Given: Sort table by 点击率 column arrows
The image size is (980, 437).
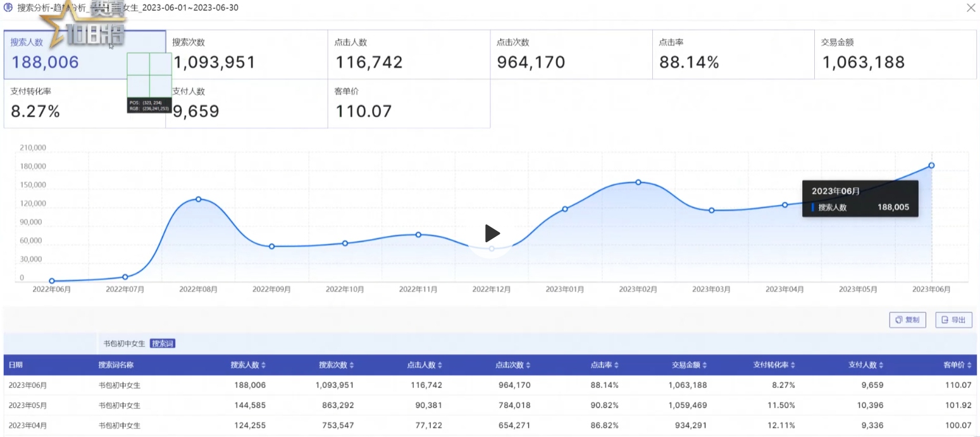Looking at the screenshot, I should click(x=617, y=366).
